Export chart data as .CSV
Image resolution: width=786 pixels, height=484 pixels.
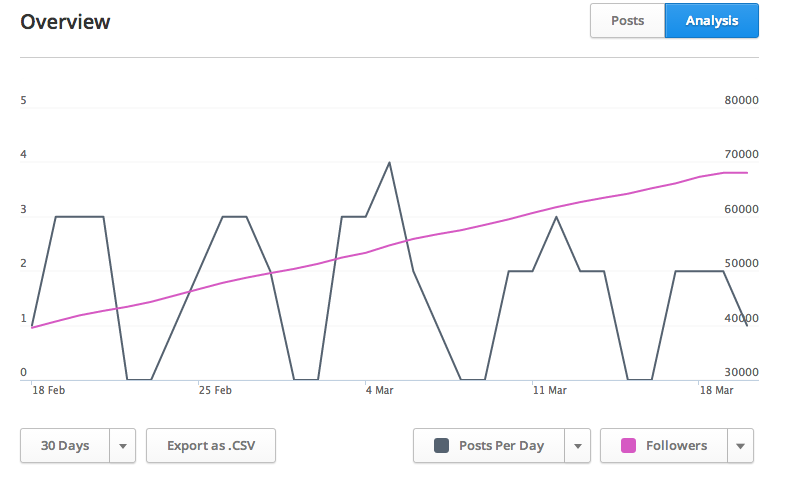pyautogui.click(x=211, y=445)
